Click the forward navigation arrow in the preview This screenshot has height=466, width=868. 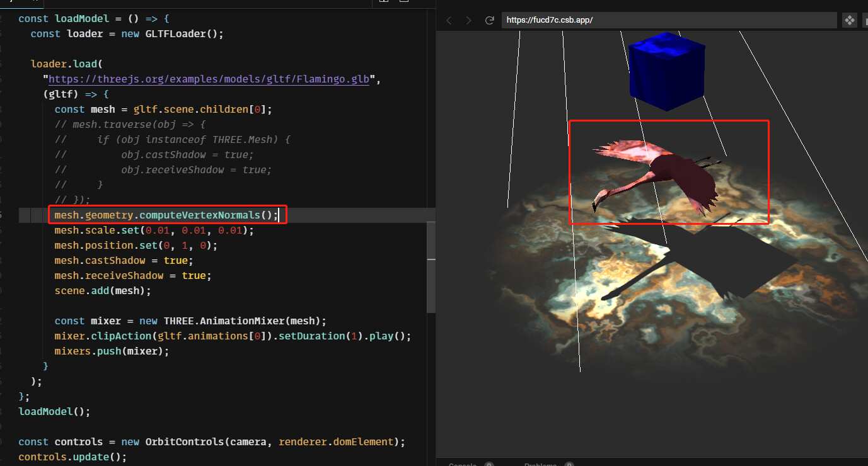pos(468,20)
